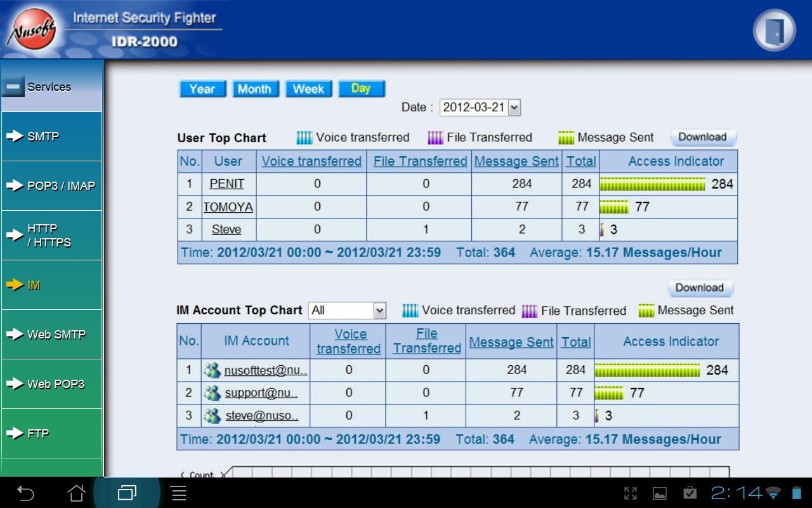Viewport: 812px width, 508px height.
Task: Open the IM Account 'All' dropdown
Action: [348, 311]
